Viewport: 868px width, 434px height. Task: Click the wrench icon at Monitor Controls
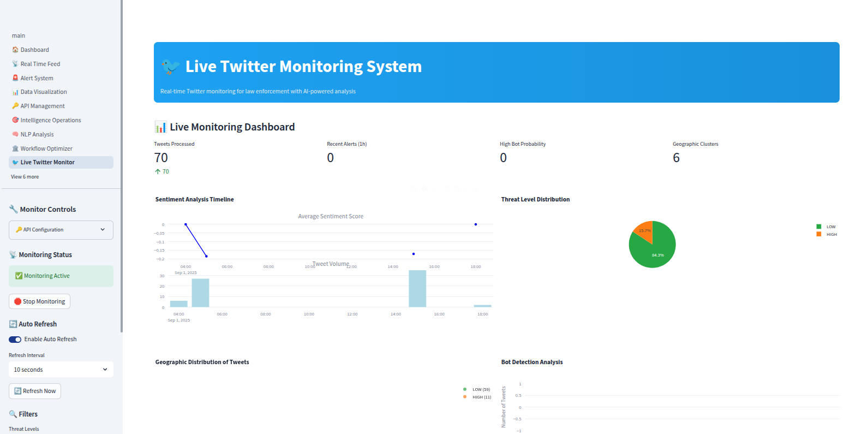tap(13, 209)
